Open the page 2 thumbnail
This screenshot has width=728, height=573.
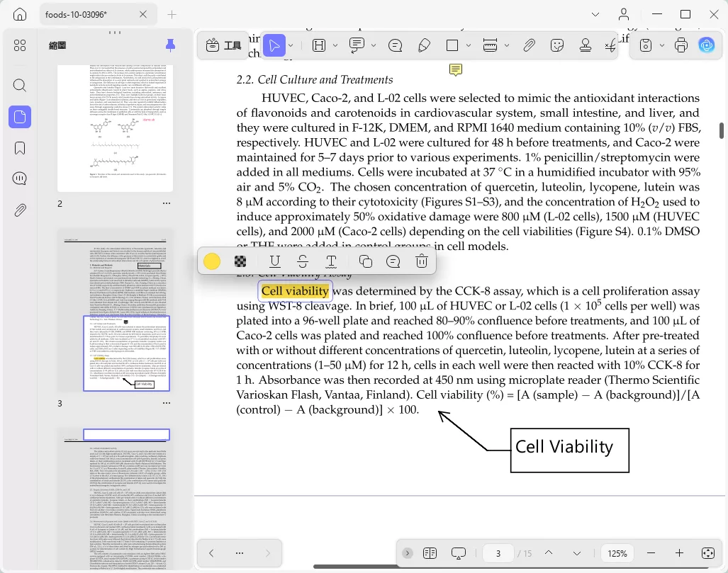(x=115, y=128)
